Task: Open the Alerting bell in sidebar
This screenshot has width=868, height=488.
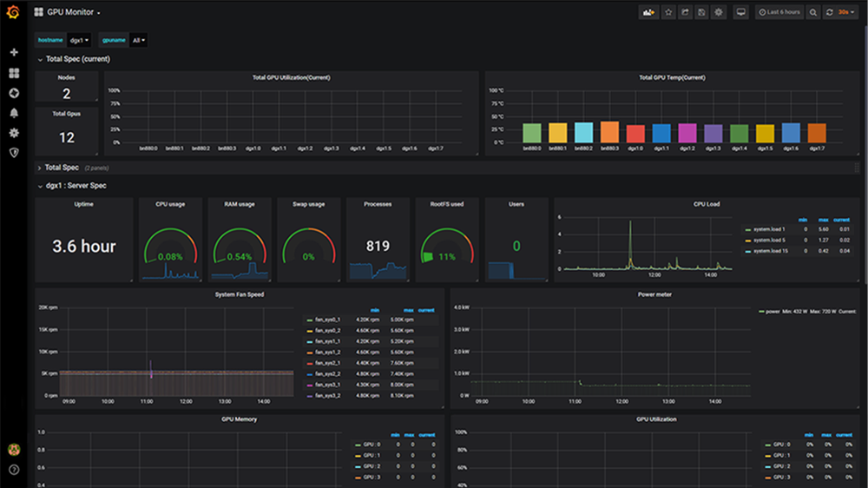Action: [13, 113]
